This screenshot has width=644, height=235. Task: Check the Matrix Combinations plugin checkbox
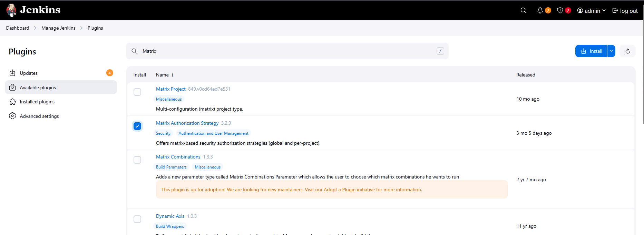(x=137, y=160)
